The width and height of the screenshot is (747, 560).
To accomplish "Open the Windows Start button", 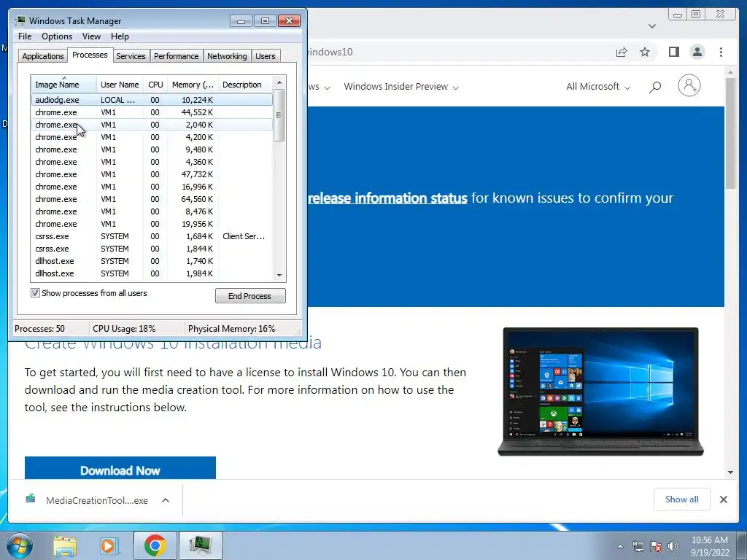I will click(x=20, y=545).
